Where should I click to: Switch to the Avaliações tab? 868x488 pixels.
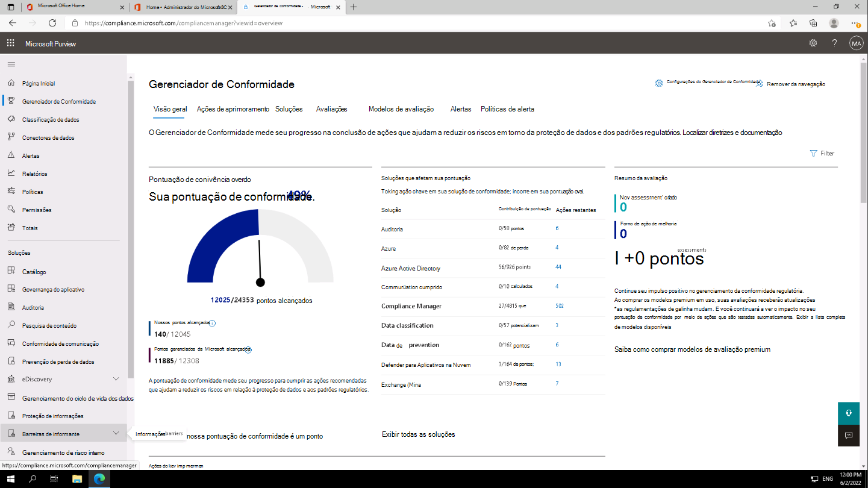(332, 109)
